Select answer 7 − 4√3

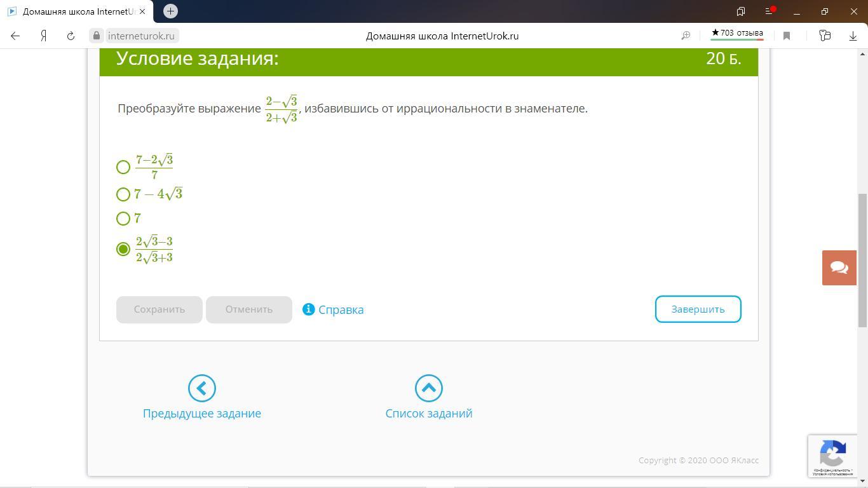[x=123, y=194]
